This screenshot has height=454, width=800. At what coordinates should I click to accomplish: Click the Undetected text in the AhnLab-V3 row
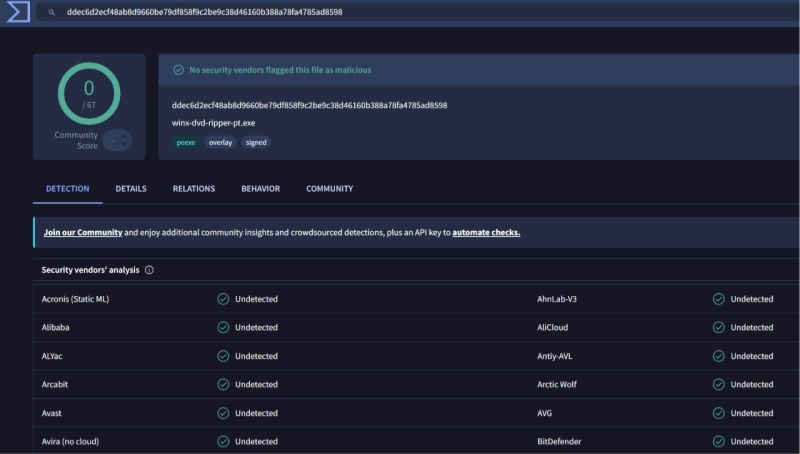[752, 299]
